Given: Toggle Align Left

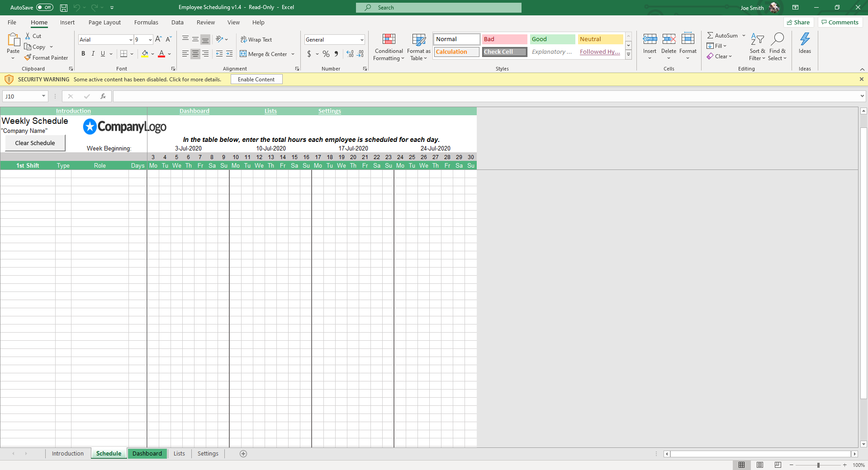Looking at the screenshot, I should coord(185,54).
